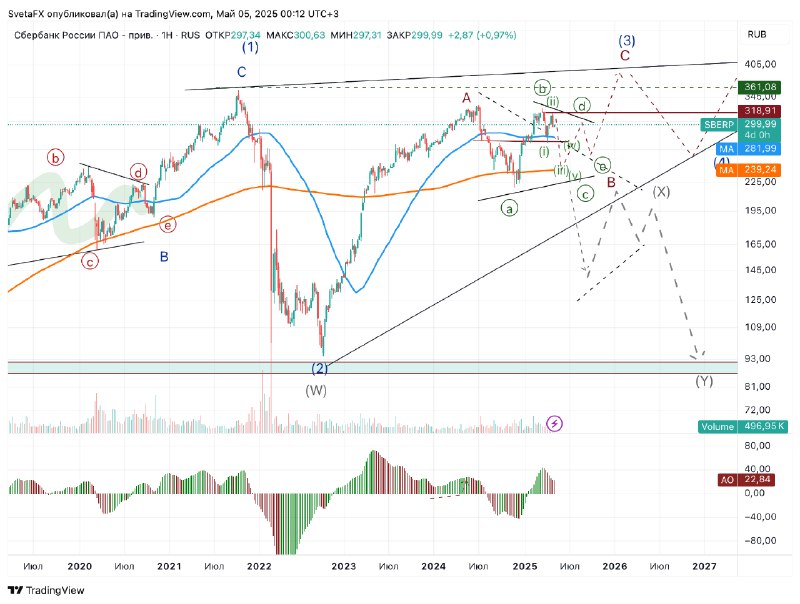Viewport: 800px width, 604px height.
Task: Select the gray (W) wave label
Action: [316, 391]
